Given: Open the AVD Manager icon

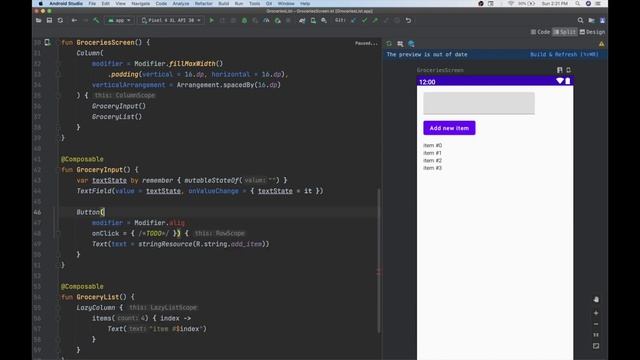Looking at the screenshot, I should pos(313,20).
